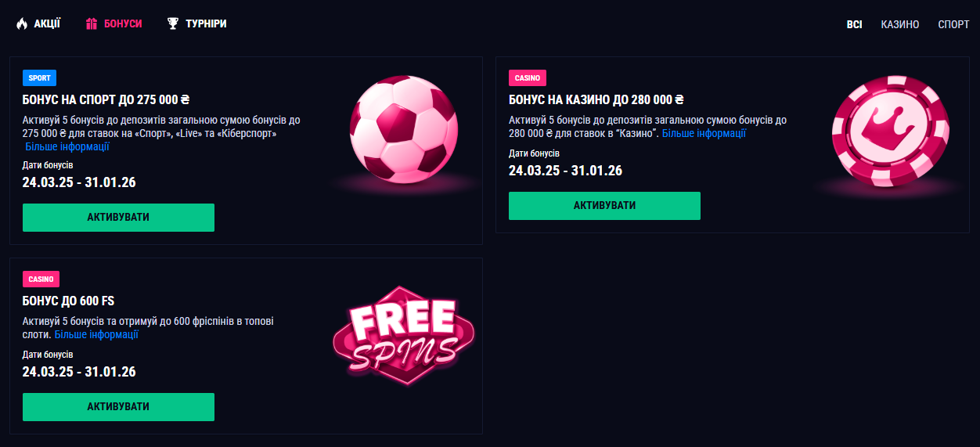
Task: Filter bonuses by ВСІ
Action: point(854,24)
